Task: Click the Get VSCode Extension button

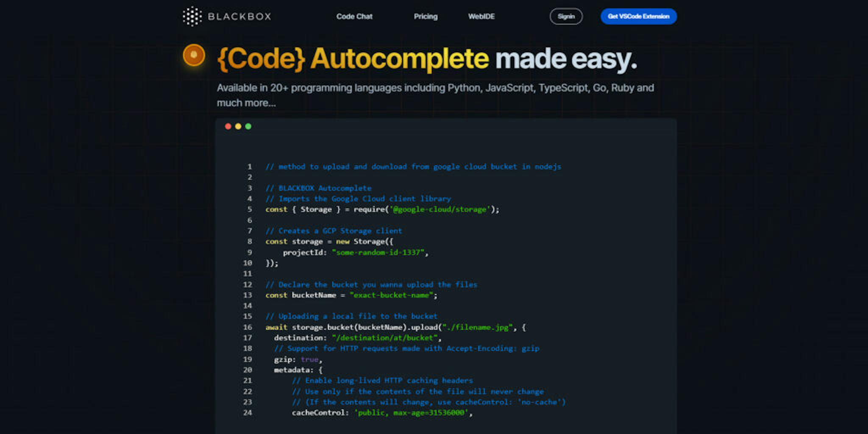Action: [x=638, y=17]
